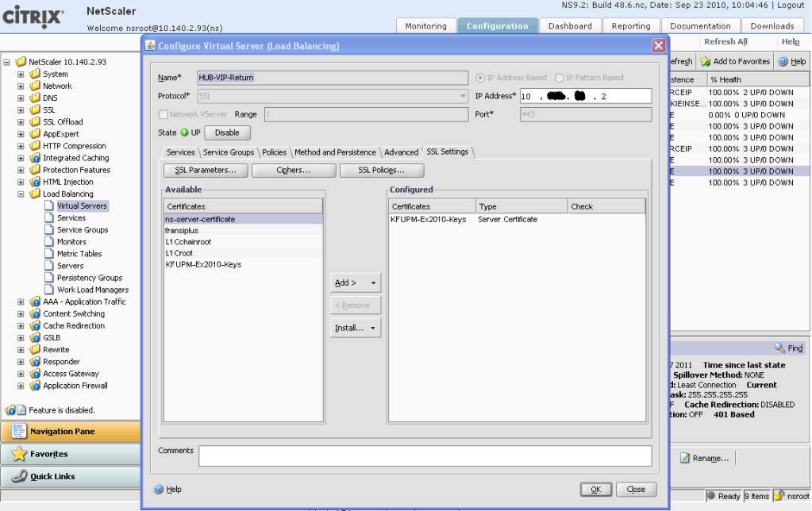
Task: Click the GSLB info-folder icon
Action: point(35,337)
